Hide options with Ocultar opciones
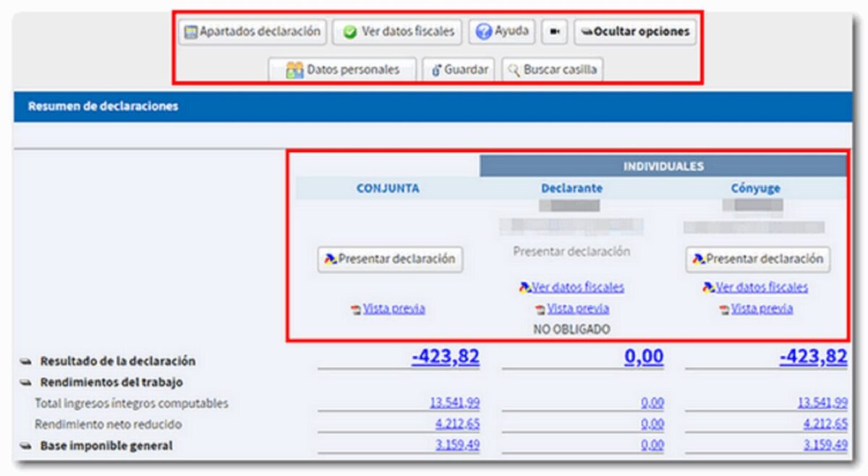Image resolution: width=868 pixels, height=476 pixels. pos(635,32)
